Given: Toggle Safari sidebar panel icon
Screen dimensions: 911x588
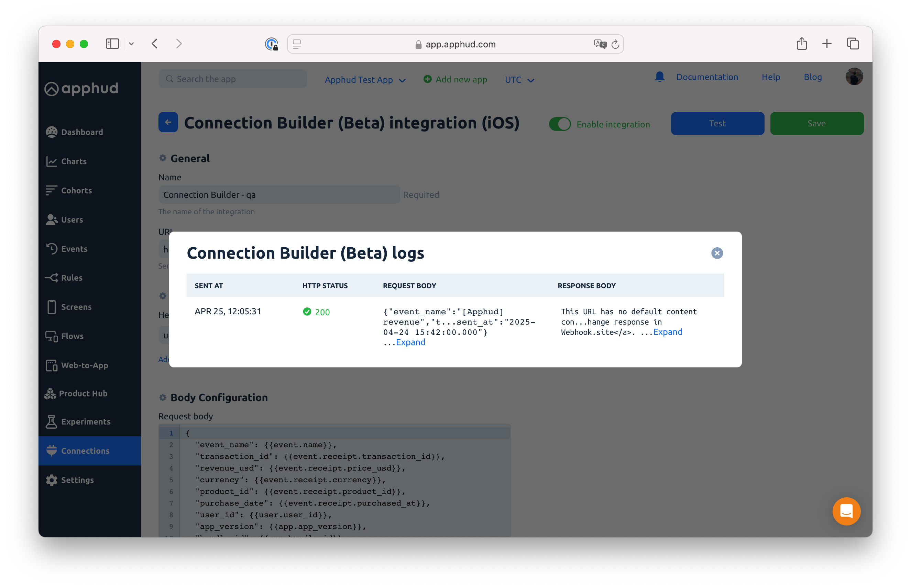Looking at the screenshot, I should pyautogui.click(x=112, y=44).
